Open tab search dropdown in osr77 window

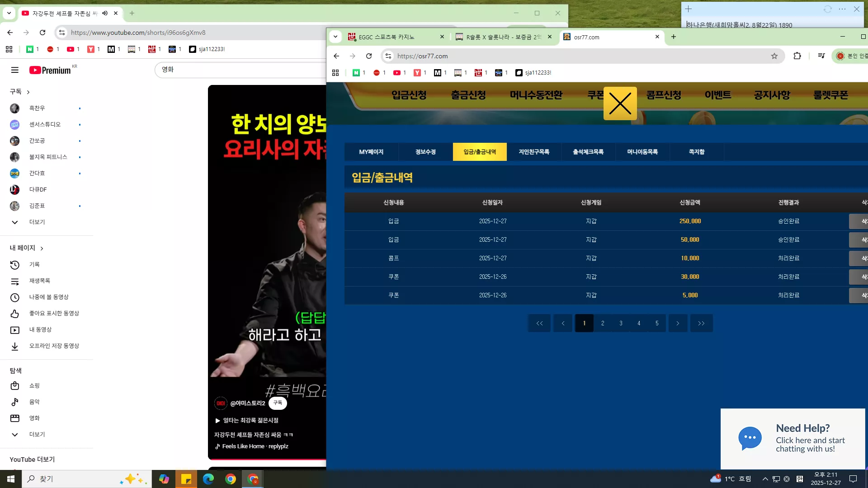coord(335,37)
